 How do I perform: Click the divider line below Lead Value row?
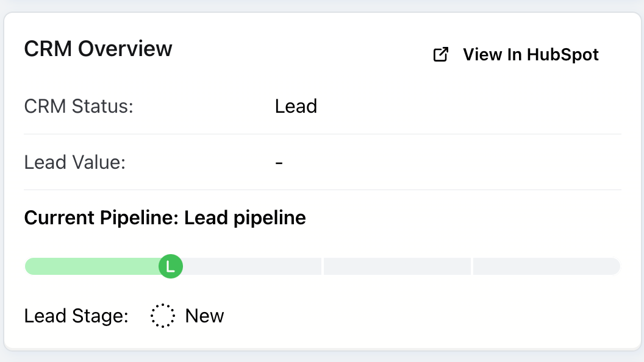[x=322, y=190]
